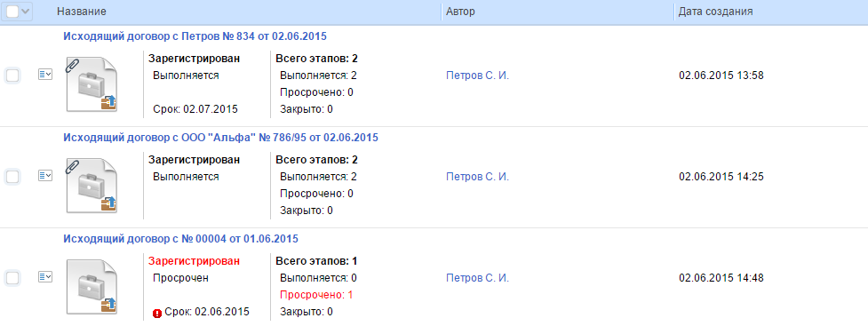Click paperclip attachment icon on contract № 834
This screenshot has height=326, width=868.
72,64
